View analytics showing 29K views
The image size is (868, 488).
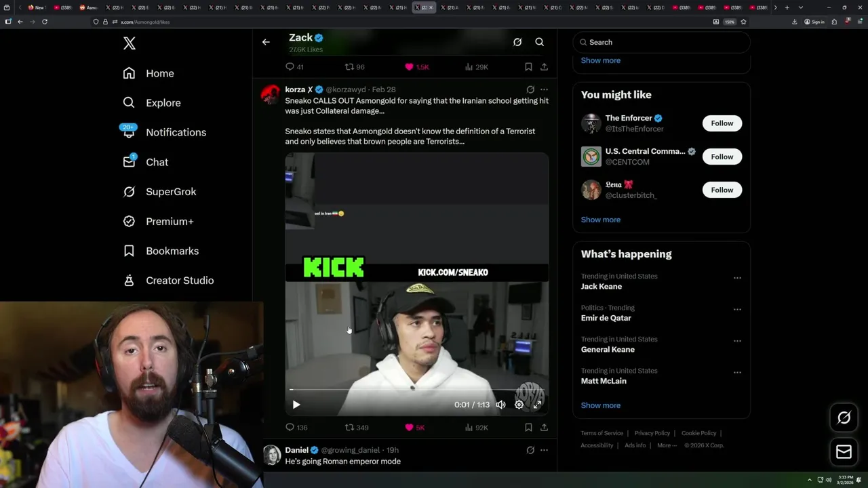click(476, 67)
